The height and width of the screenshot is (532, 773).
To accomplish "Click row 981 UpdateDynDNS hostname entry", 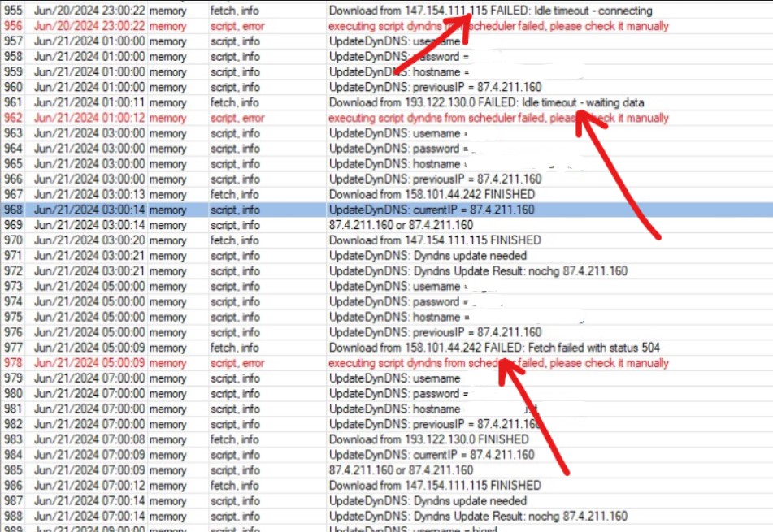I will 395,409.
